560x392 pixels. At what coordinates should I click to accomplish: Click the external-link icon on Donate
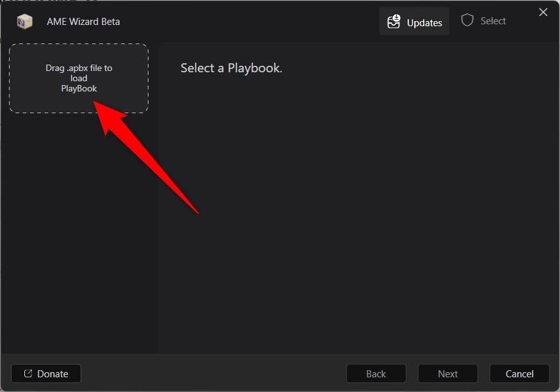(28, 373)
